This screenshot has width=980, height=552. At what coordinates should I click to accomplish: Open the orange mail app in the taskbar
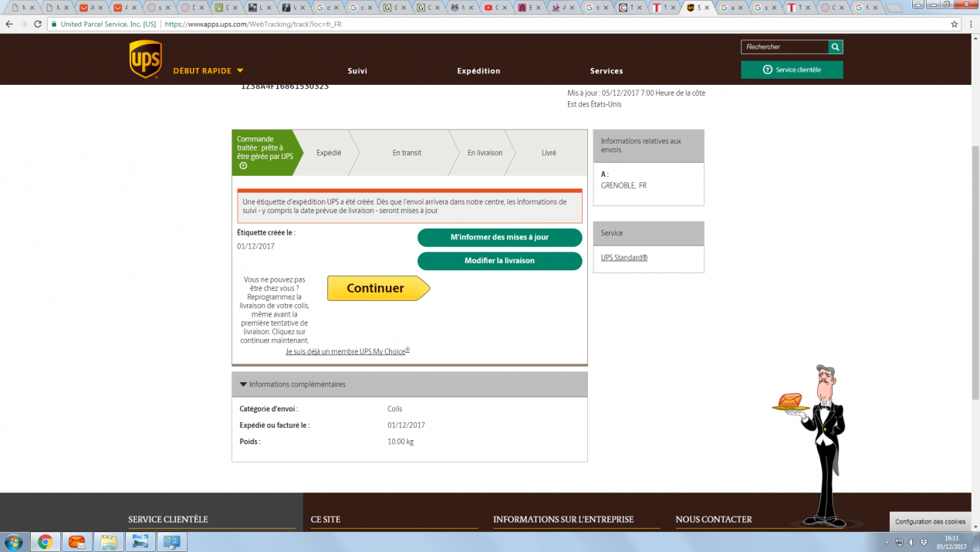click(x=76, y=542)
